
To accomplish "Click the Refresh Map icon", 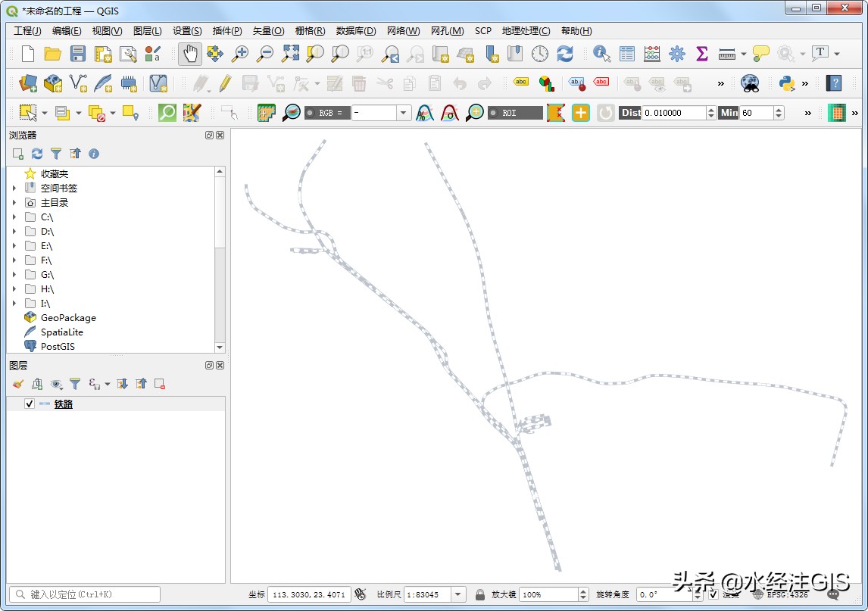I will [x=564, y=54].
